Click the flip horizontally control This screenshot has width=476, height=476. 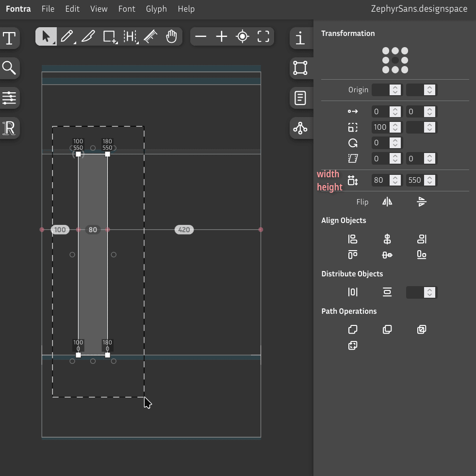coord(387,202)
